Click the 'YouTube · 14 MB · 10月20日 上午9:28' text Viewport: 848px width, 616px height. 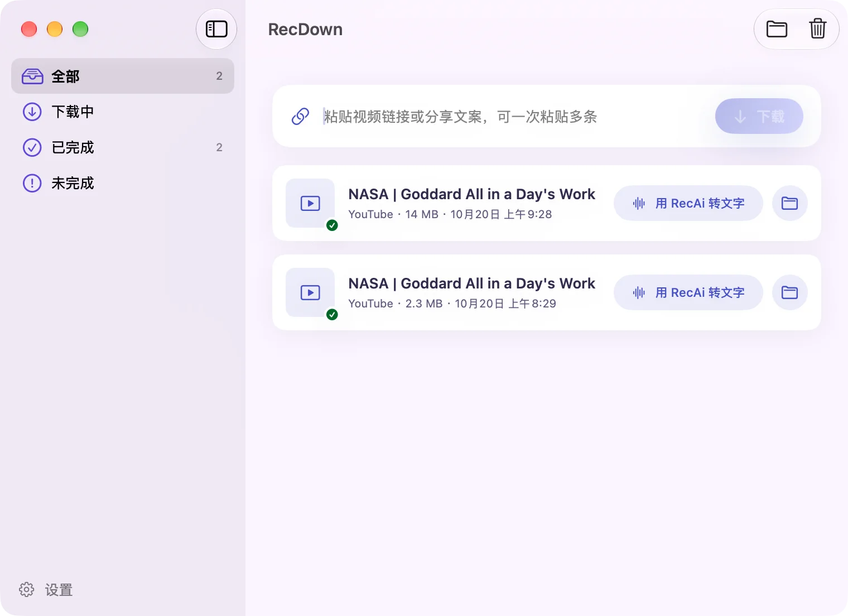point(450,214)
